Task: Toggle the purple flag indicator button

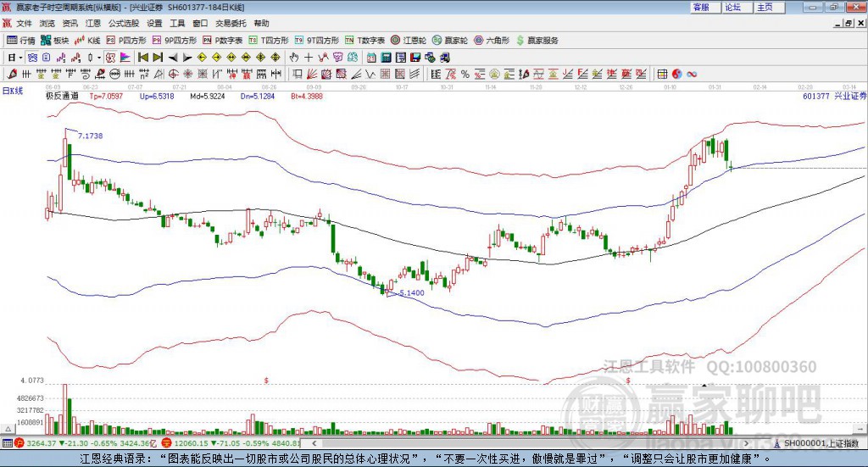Action: coord(125,58)
